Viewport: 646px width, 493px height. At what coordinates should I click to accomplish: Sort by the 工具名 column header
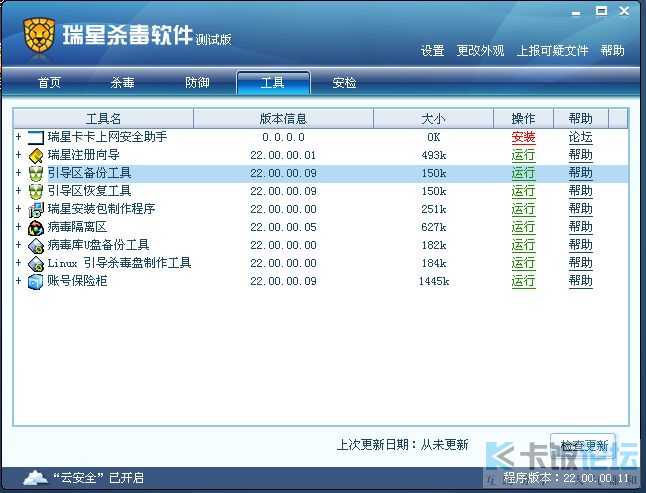click(103, 119)
